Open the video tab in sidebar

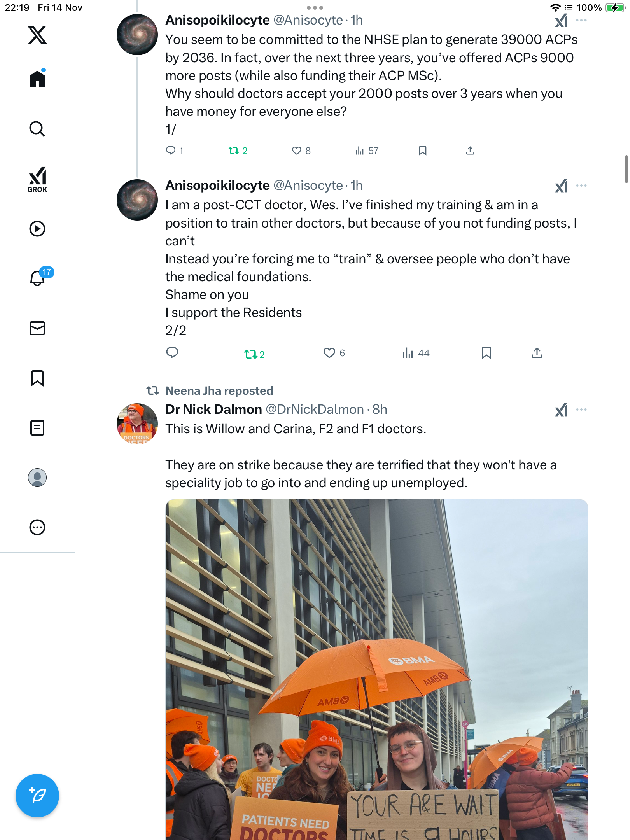tap(37, 229)
